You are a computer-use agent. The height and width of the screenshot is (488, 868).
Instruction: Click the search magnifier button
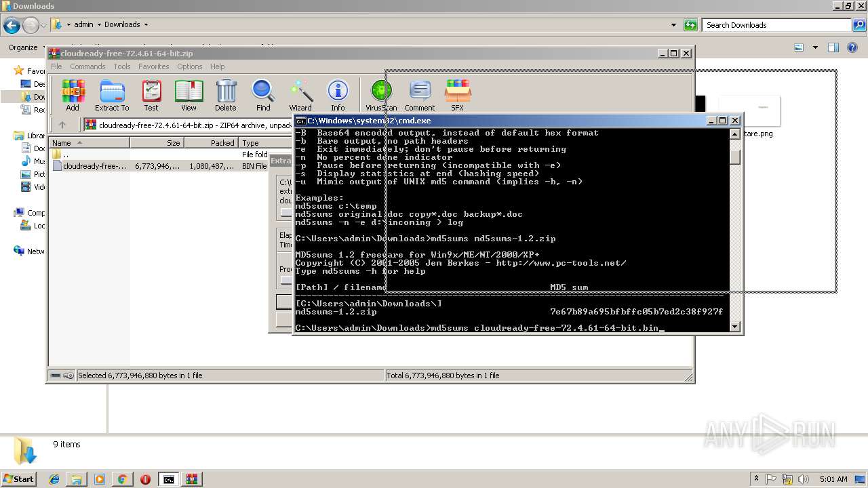point(859,25)
